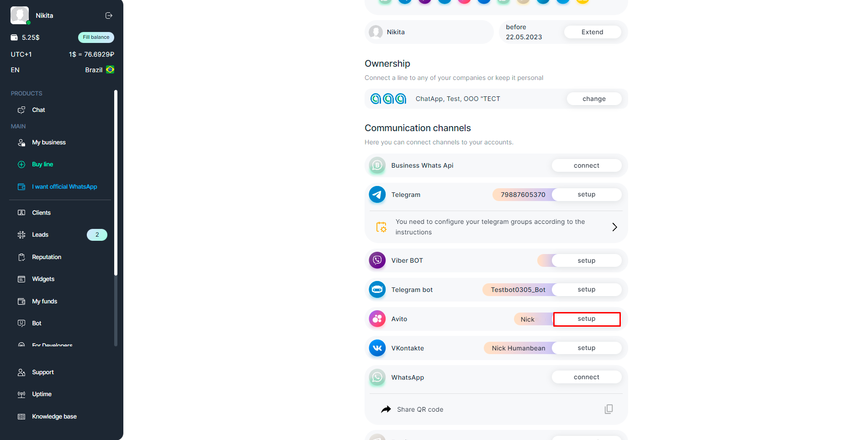Copy the WhatsApp QR code link

point(609,409)
